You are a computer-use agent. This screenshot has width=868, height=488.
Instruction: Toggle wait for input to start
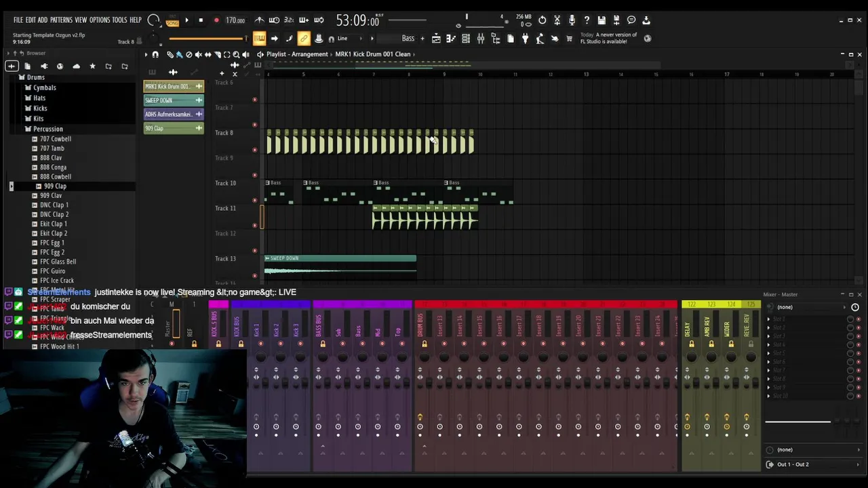[x=274, y=20]
